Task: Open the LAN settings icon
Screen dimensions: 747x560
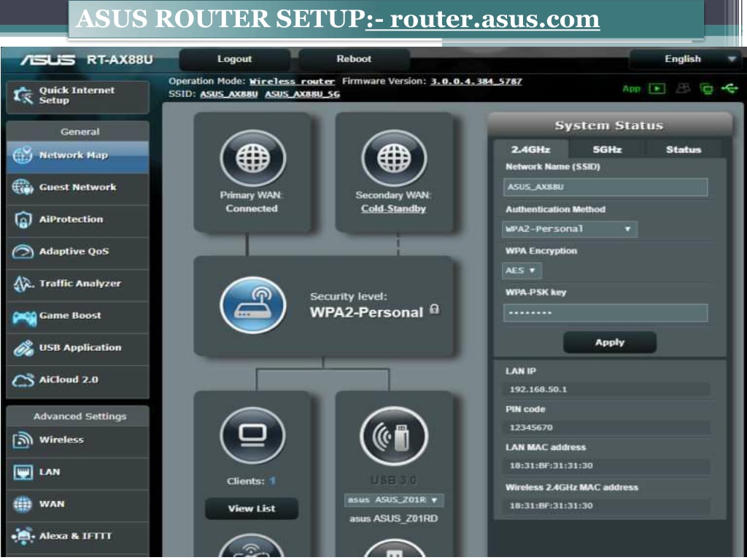Action: click(23, 472)
